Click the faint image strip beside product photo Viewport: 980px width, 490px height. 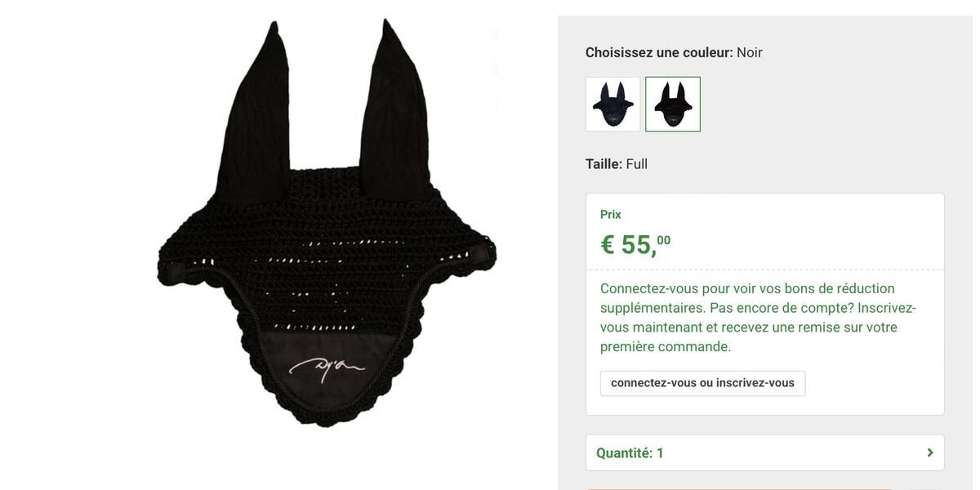[493, 69]
